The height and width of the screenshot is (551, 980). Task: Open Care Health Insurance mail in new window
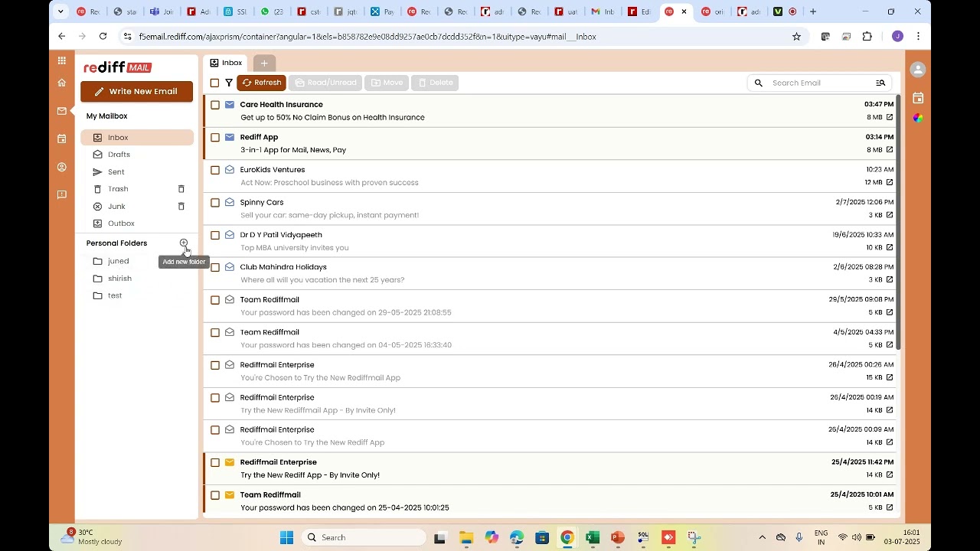pyautogui.click(x=890, y=117)
